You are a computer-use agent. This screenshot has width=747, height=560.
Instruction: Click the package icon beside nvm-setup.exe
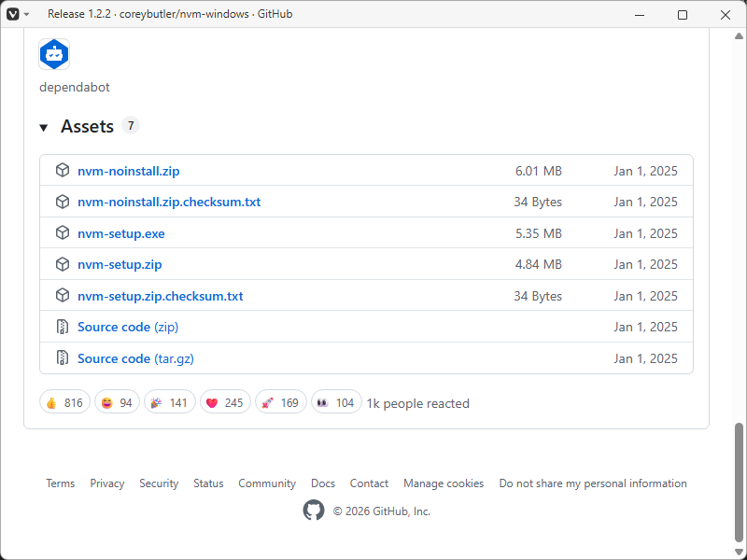62,232
